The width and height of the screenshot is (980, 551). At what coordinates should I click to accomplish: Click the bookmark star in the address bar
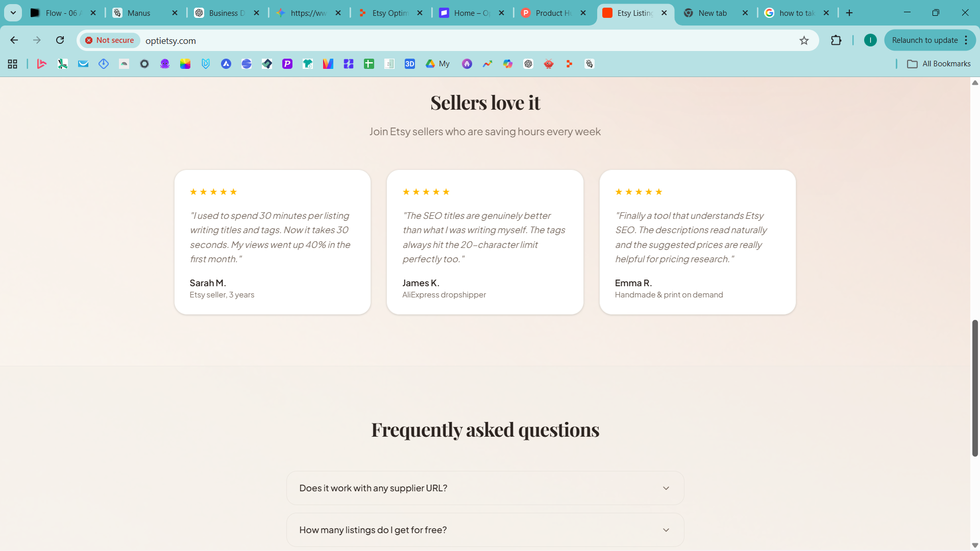pos(804,40)
